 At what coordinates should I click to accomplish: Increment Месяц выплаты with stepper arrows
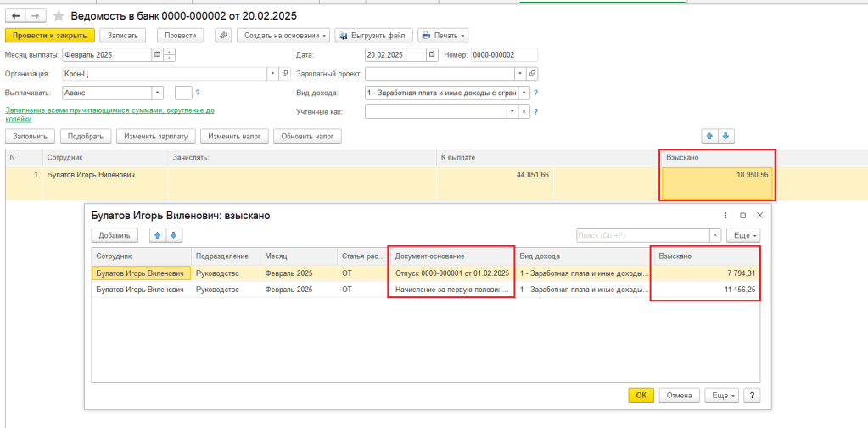[x=170, y=53]
